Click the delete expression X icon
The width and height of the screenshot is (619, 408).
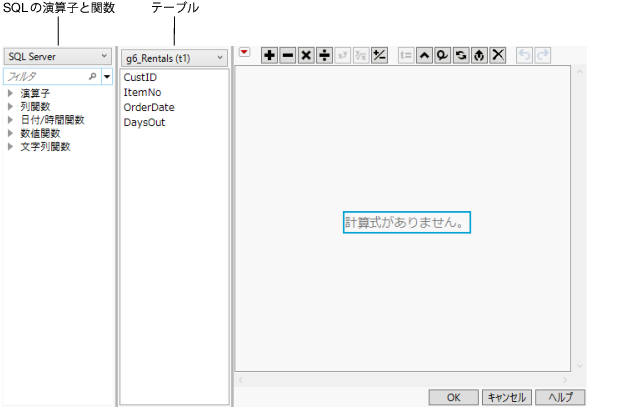tap(498, 55)
